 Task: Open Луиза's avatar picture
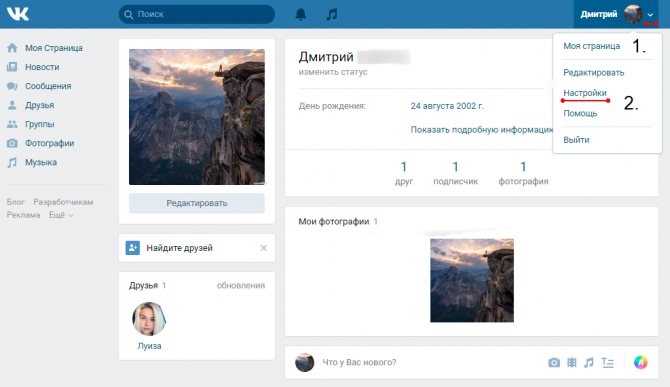(149, 319)
